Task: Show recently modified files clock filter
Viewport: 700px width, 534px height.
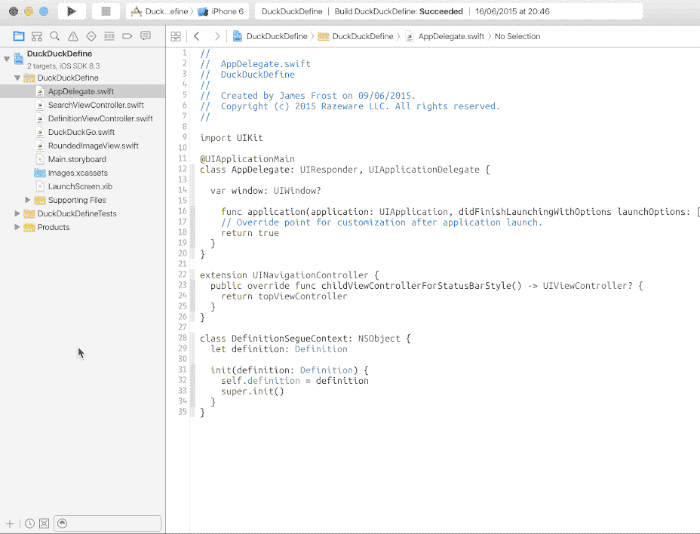Action: click(x=30, y=523)
